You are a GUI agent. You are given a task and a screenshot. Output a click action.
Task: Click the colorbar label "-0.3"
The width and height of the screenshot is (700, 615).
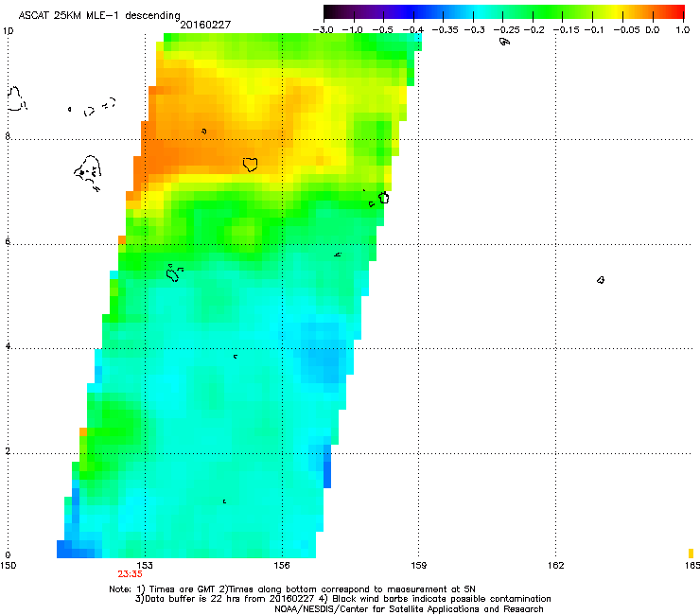tap(474, 30)
